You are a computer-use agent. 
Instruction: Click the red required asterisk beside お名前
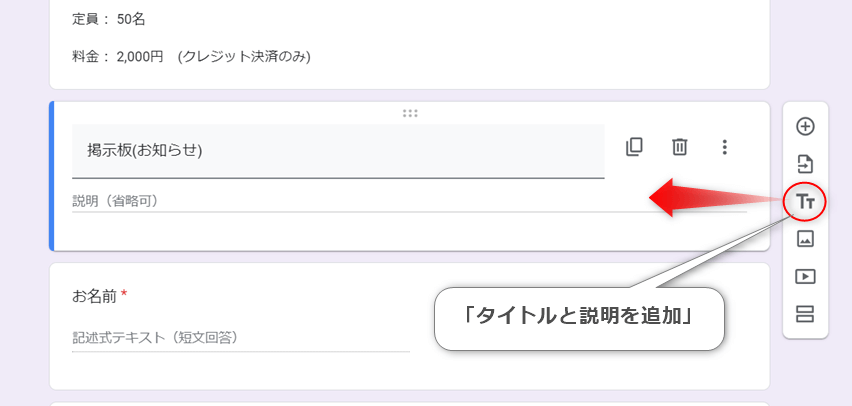[124, 294]
